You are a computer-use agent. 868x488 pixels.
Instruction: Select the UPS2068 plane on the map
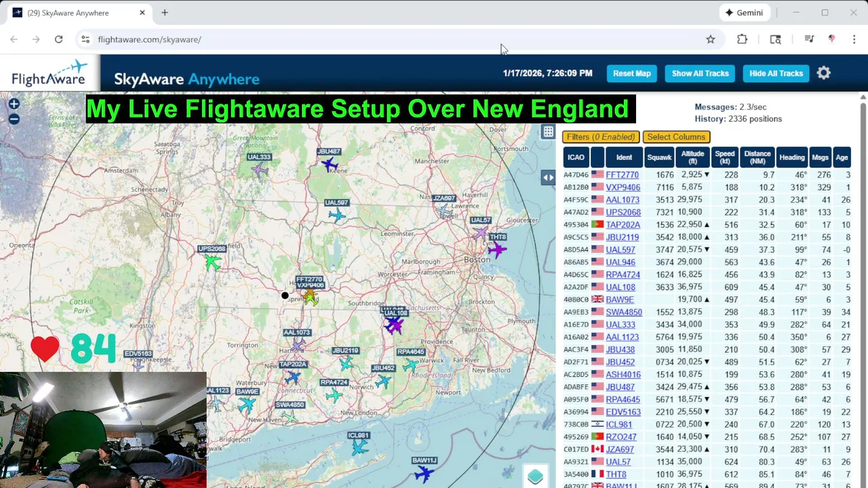pyautogui.click(x=212, y=262)
